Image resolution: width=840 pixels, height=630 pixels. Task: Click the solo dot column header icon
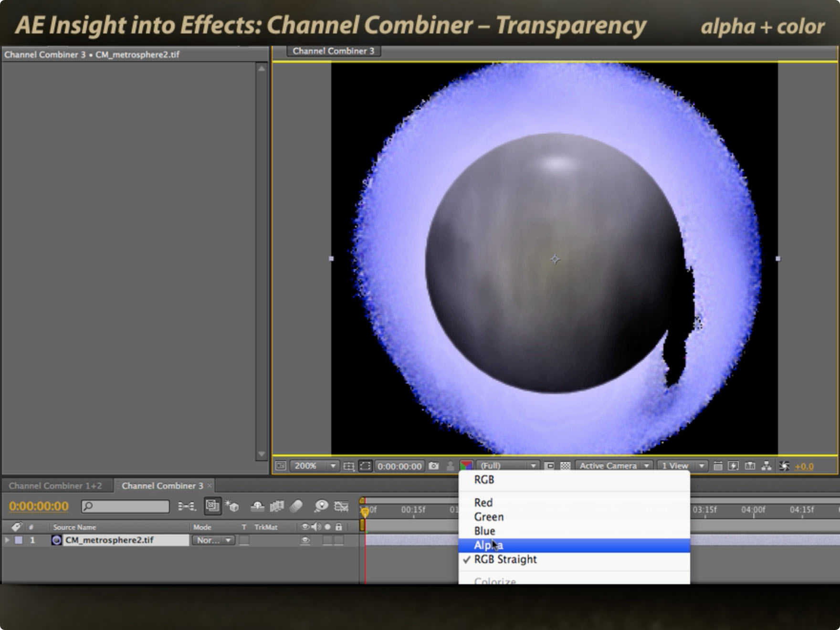[x=327, y=527]
